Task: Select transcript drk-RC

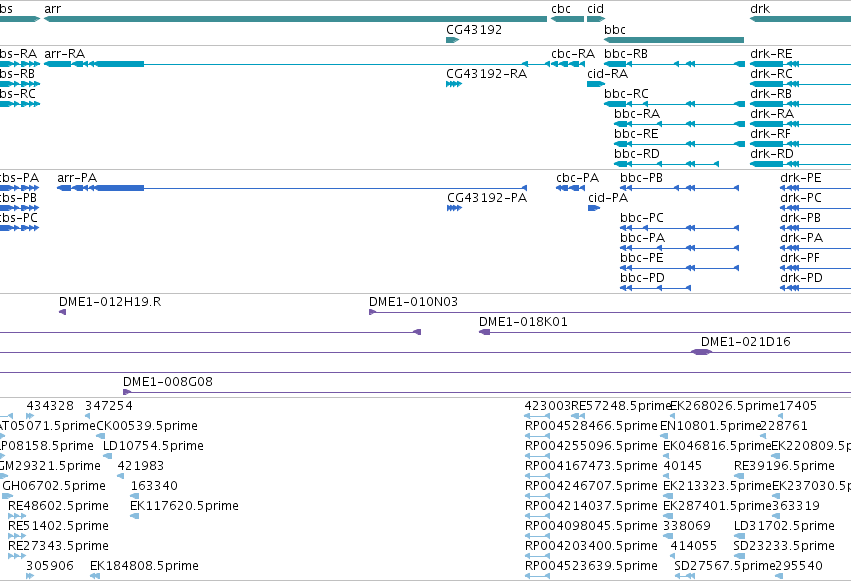Action: click(x=801, y=84)
